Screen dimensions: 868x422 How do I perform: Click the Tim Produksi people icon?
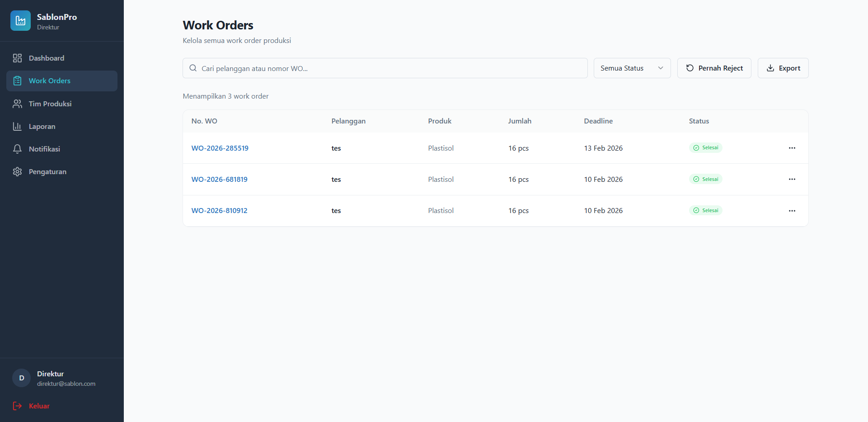(17, 104)
